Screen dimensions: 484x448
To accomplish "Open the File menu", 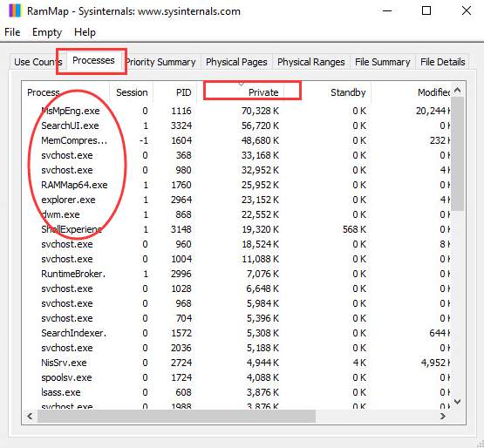I will coord(12,32).
